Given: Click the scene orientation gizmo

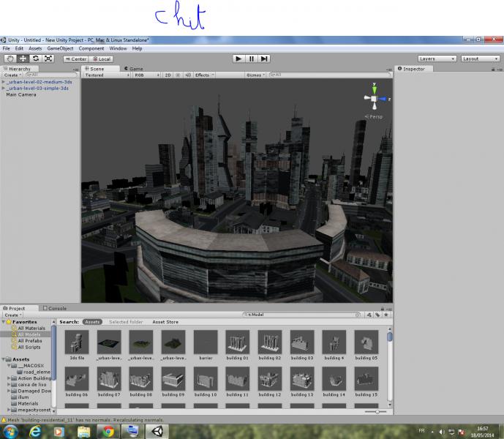Looking at the screenshot, I should [x=374, y=99].
